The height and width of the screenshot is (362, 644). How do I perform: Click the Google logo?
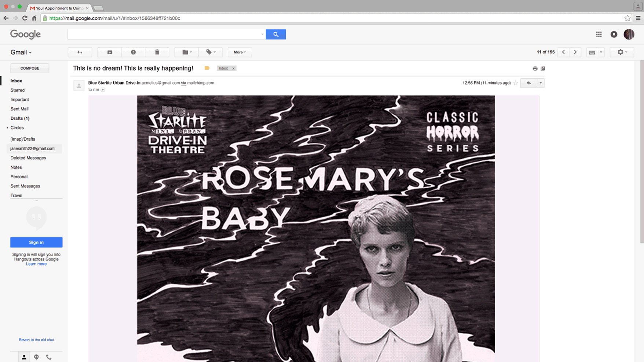25,34
